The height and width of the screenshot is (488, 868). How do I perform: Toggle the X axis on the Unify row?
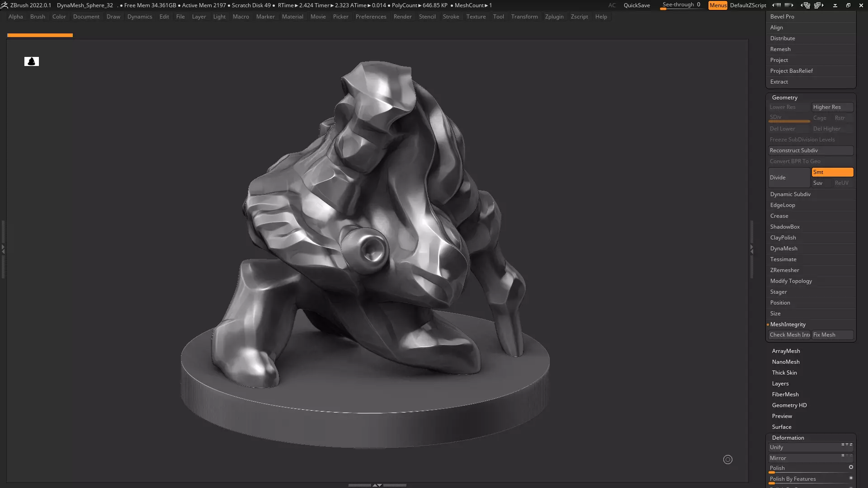click(843, 444)
